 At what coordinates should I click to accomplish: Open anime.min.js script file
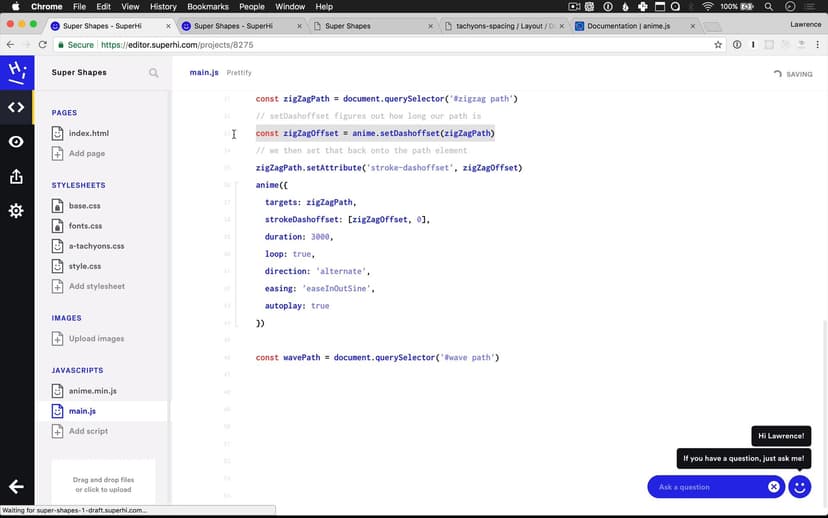click(92, 391)
